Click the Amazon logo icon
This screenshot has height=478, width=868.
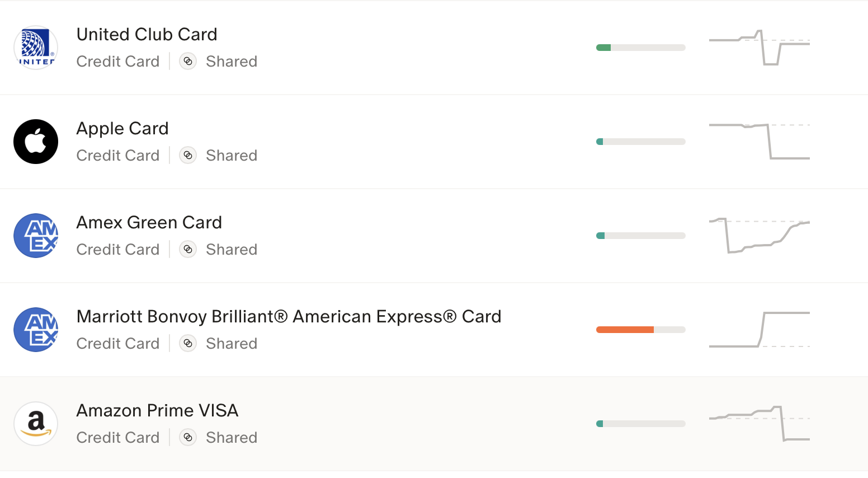click(36, 424)
